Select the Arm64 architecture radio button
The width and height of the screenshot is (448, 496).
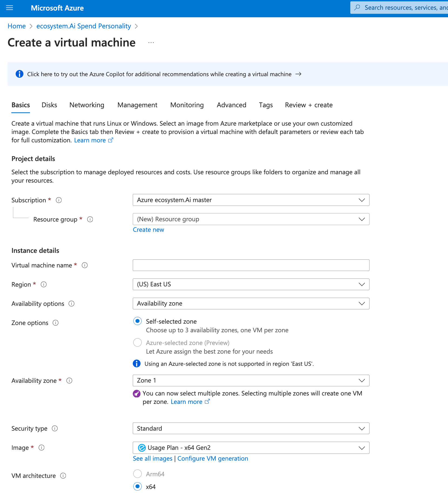(x=138, y=474)
